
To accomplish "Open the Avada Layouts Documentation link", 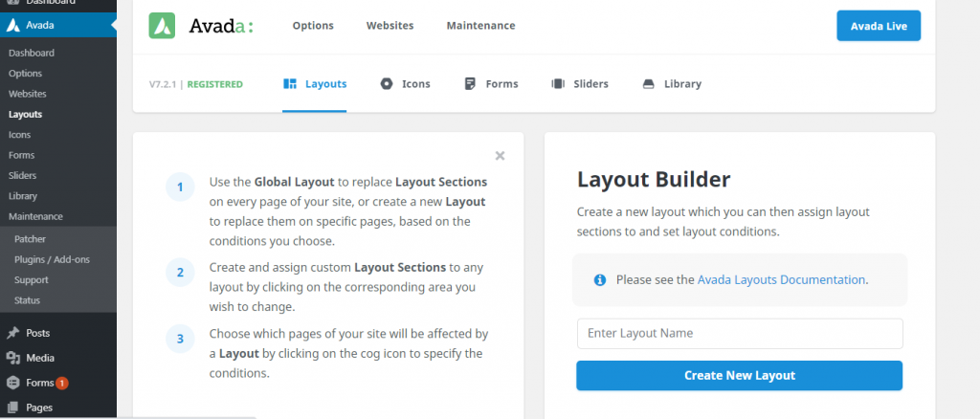I will click(781, 279).
